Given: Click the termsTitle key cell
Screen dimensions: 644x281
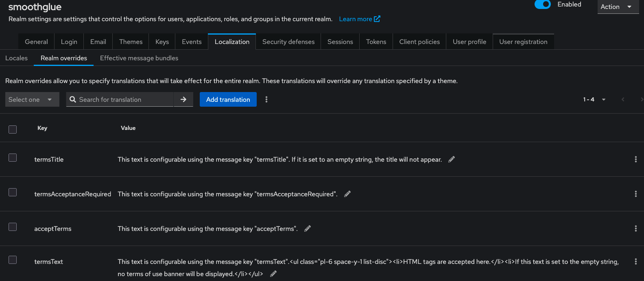Looking at the screenshot, I should [x=49, y=159].
